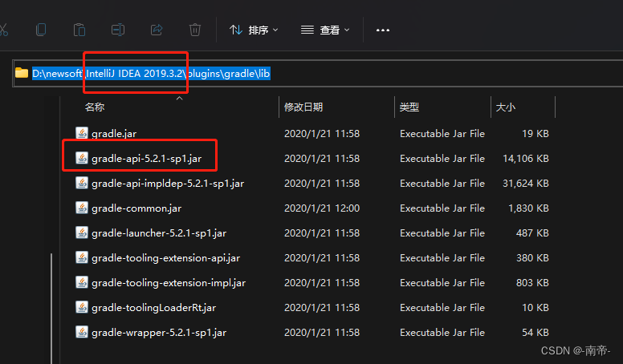The width and height of the screenshot is (623, 364).
Task: Select file gradle-toolingLoaderRt.jar
Action: coord(154,308)
